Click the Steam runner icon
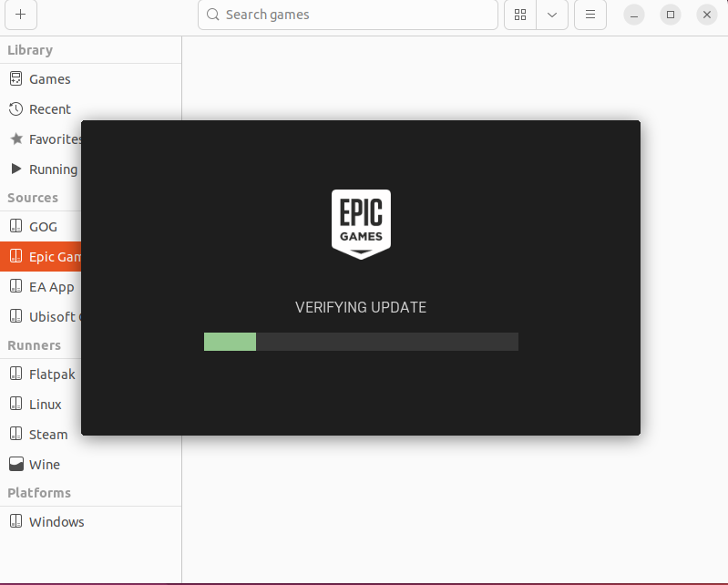This screenshot has height=585, width=728. click(x=15, y=434)
